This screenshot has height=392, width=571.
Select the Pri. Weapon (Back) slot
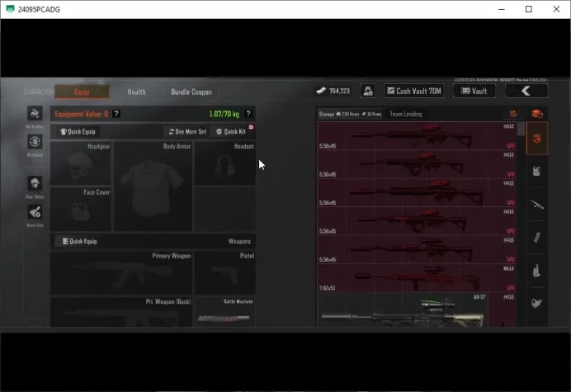(x=121, y=312)
